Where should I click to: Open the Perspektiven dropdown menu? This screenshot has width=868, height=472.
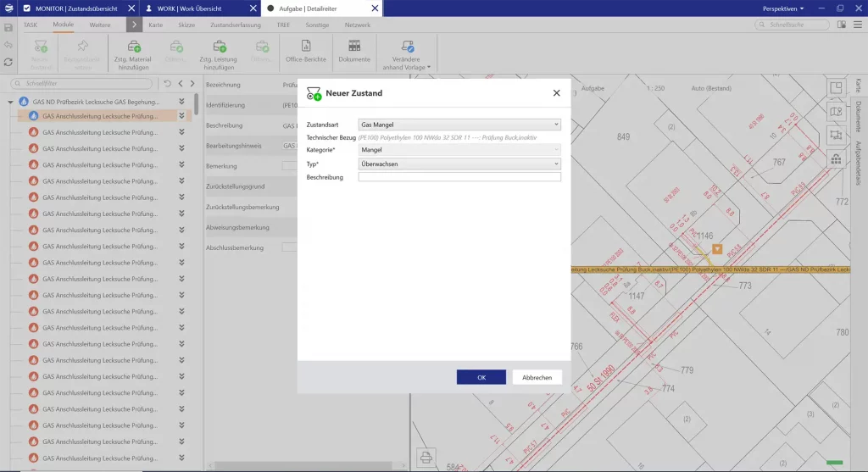click(x=783, y=8)
